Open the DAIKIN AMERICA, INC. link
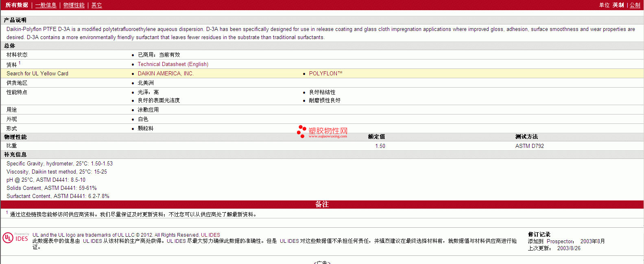 tap(166, 74)
